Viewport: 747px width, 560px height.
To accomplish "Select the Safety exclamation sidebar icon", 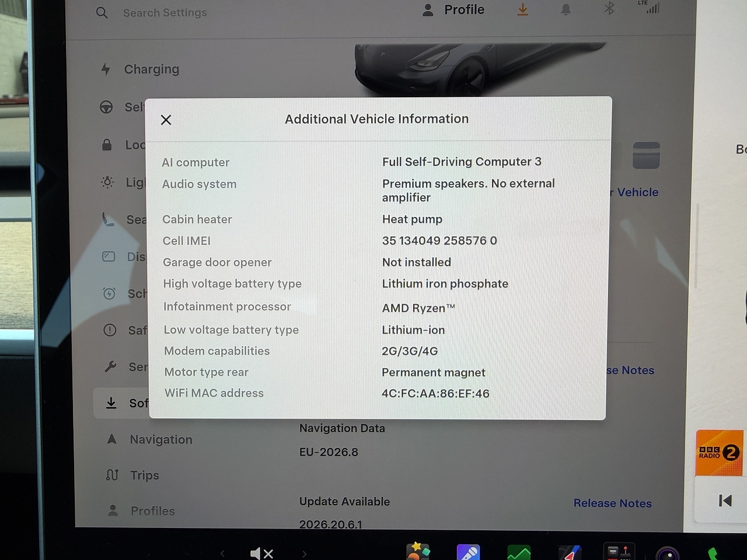I will pyautogui.click(x=110, y=330).
